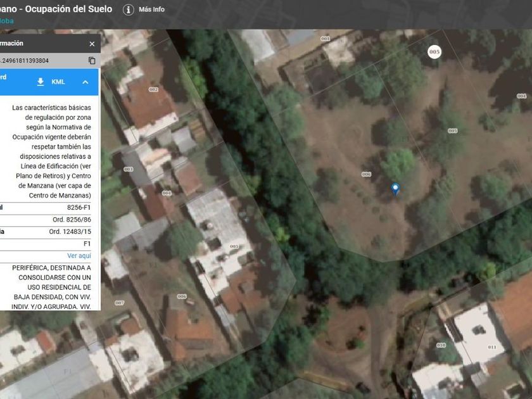Close the information panel

coord(92,44)
